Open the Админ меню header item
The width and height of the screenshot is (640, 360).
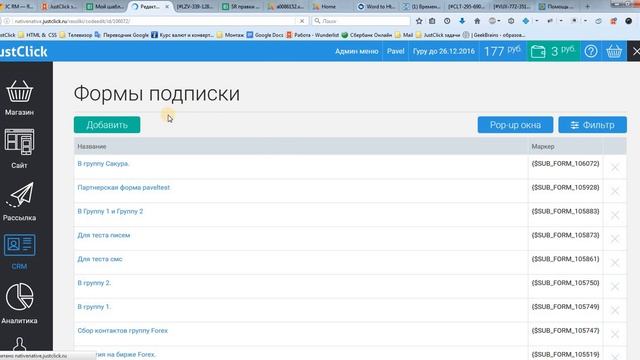[x=357, y=51]
